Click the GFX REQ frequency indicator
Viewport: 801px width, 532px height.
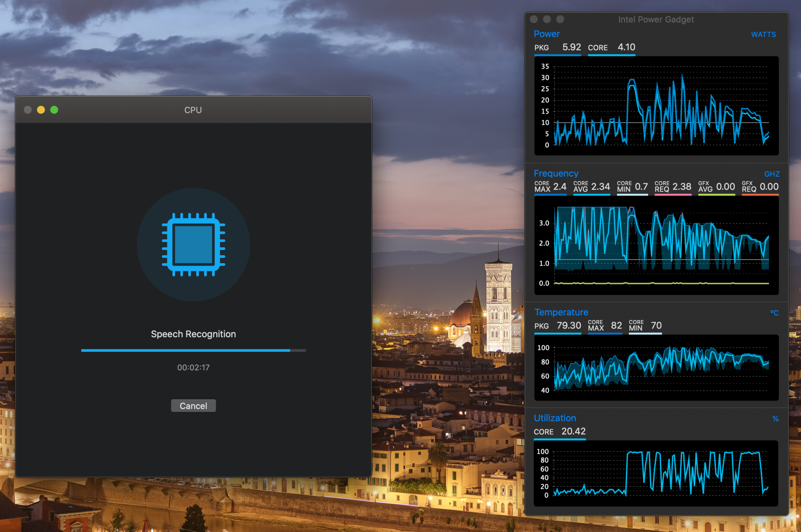tap(760, 187)
